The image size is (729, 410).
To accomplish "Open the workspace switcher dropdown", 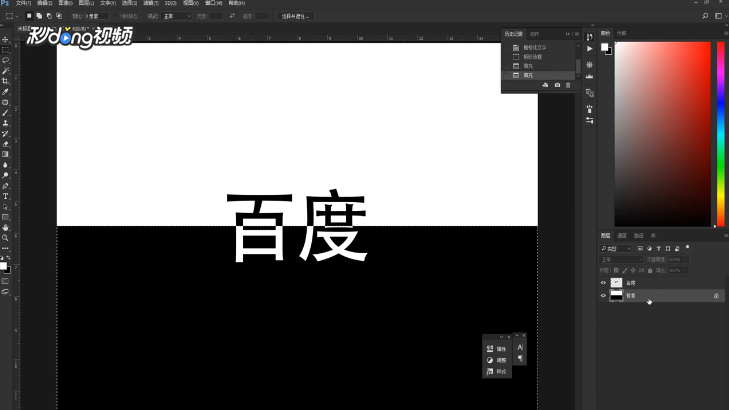I will (x=720, y=16).
